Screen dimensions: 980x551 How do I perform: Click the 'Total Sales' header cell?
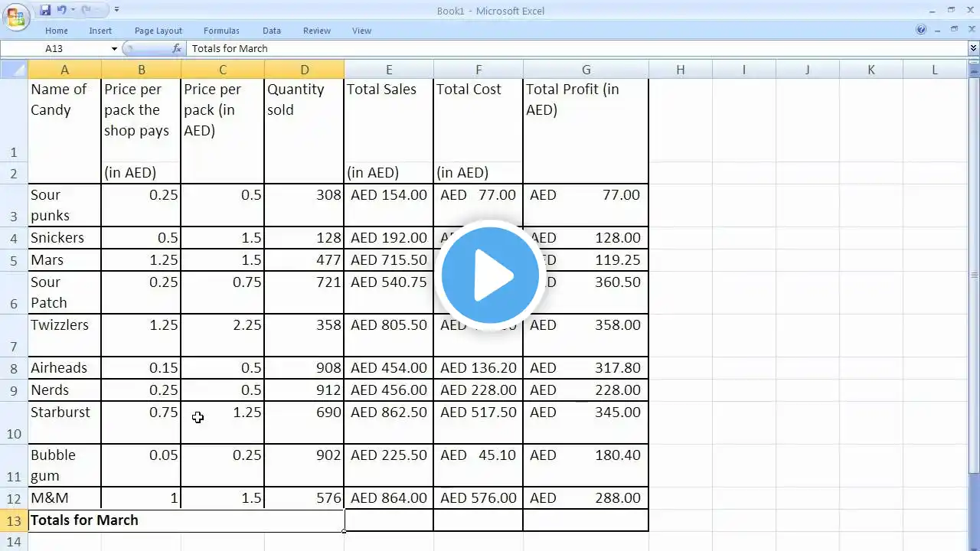[389, 120]
